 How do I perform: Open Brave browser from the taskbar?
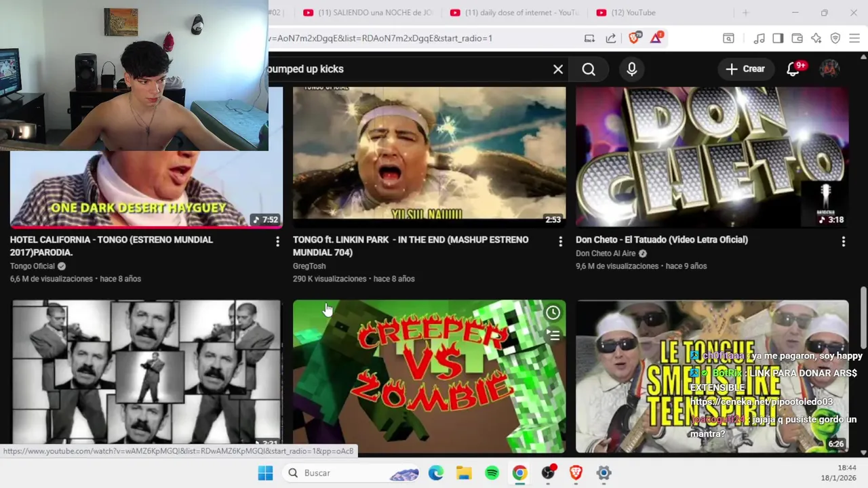click(576, 473)
